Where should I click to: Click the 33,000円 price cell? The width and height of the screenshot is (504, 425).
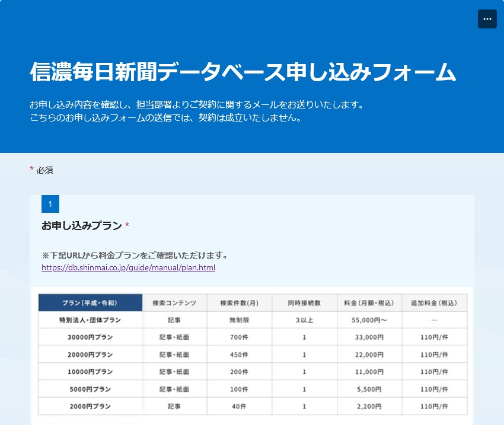(x=369, y=337)
